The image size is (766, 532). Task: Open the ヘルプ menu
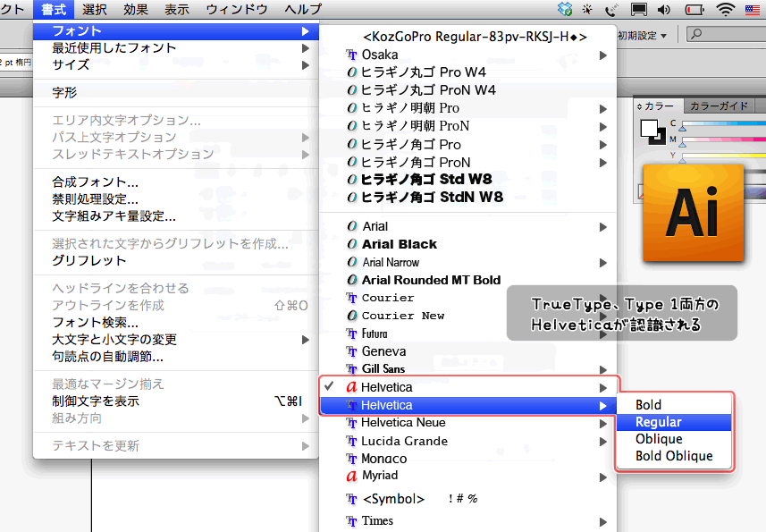pos(303,9)
